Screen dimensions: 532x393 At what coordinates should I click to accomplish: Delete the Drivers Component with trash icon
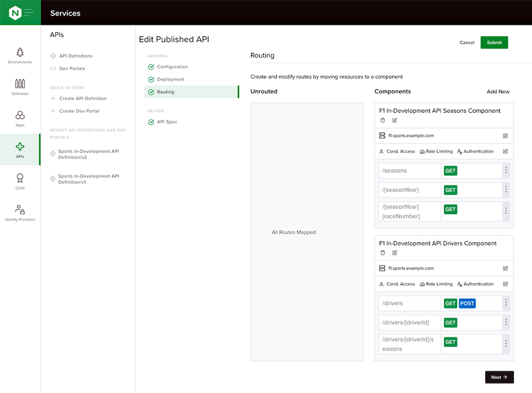[383, 253]
